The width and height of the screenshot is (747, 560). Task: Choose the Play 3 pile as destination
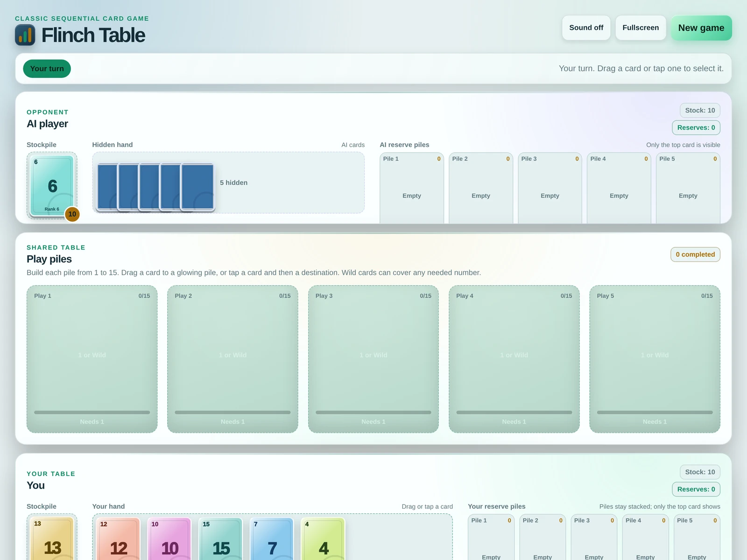click(373, 359)
